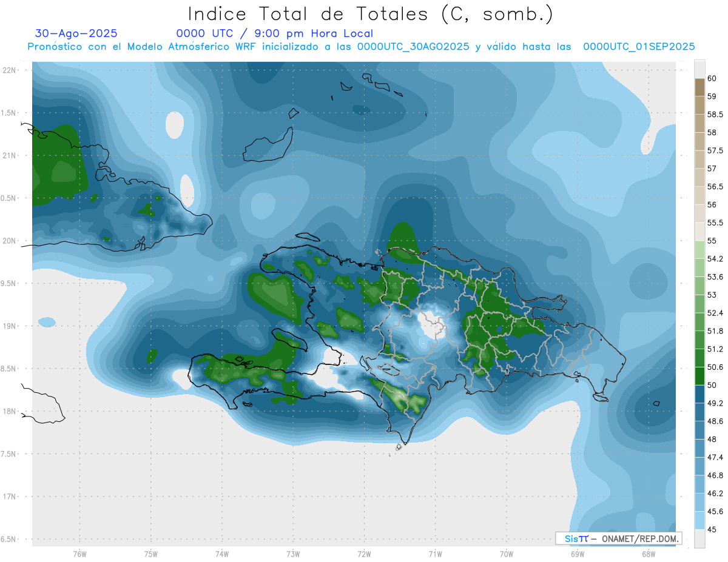The height and width of the screenshot is (562, 728).
Task: Click the "SisTT - ONAMET/REP.DOM." credit box
Action: pos(618,538)
